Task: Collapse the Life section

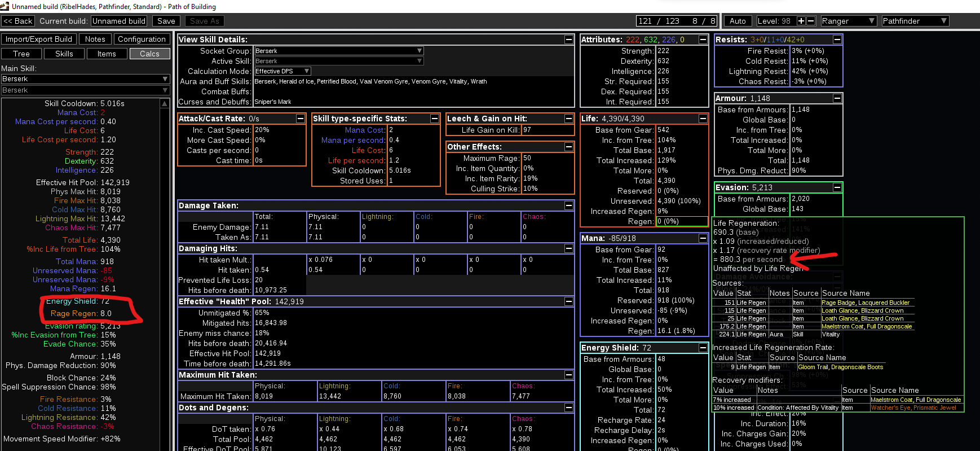Action: click(x=703, y=119)
